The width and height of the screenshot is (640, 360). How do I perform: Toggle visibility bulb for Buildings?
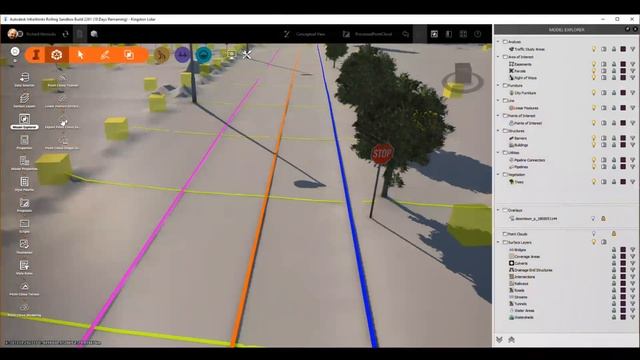coord(594,144)
